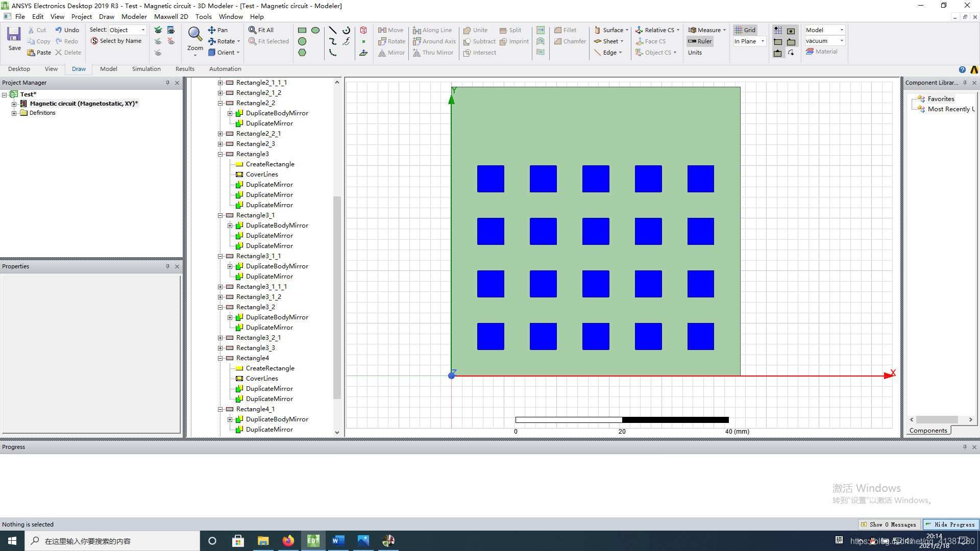Viewport: 980px width, 551px height.
Task: Toggle the Grid display button
Action: [x=745, y=30]
